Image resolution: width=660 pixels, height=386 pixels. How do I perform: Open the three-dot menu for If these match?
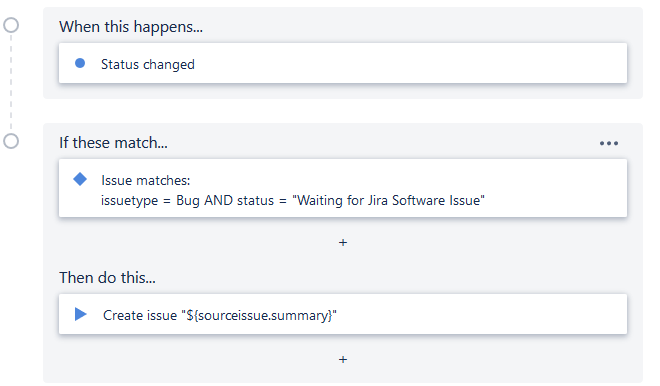pos(609,144)
